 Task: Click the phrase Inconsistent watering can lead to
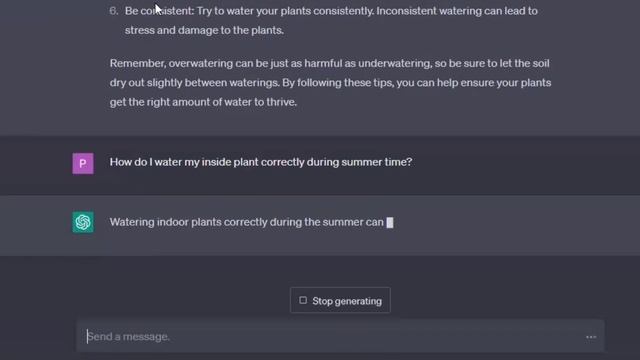click(x=457, y=11)
